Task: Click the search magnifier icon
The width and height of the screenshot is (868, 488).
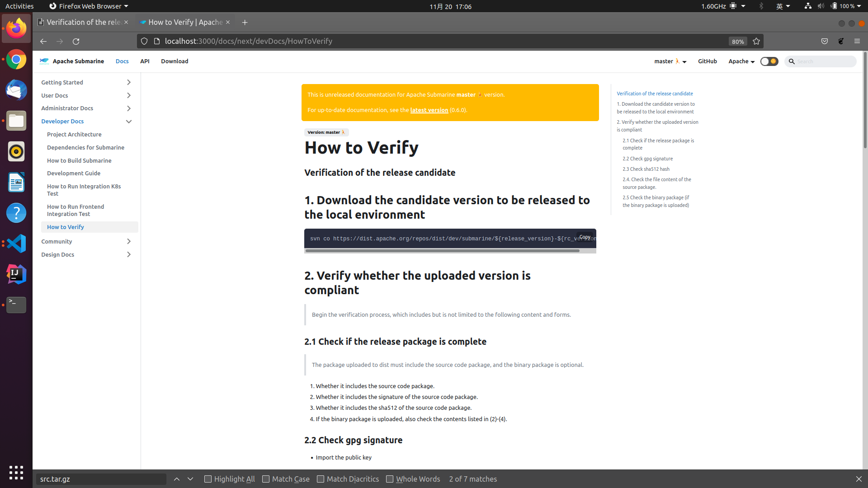Action: pyautogui.click(x=792, y=61)
